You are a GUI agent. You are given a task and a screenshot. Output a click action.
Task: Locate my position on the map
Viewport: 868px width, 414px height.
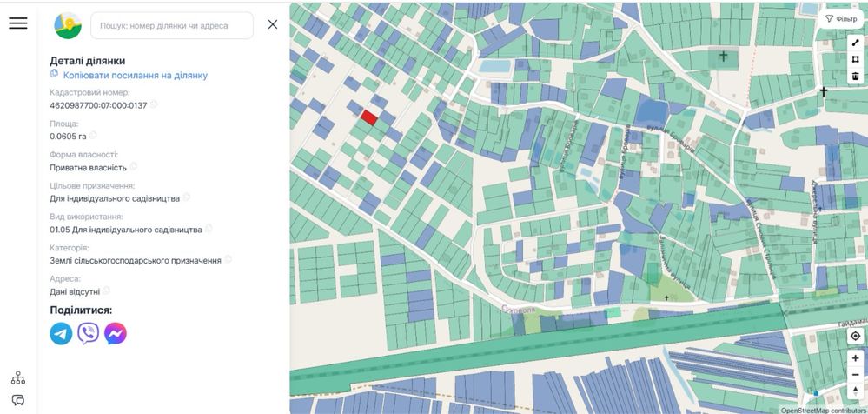coord(855,336)
